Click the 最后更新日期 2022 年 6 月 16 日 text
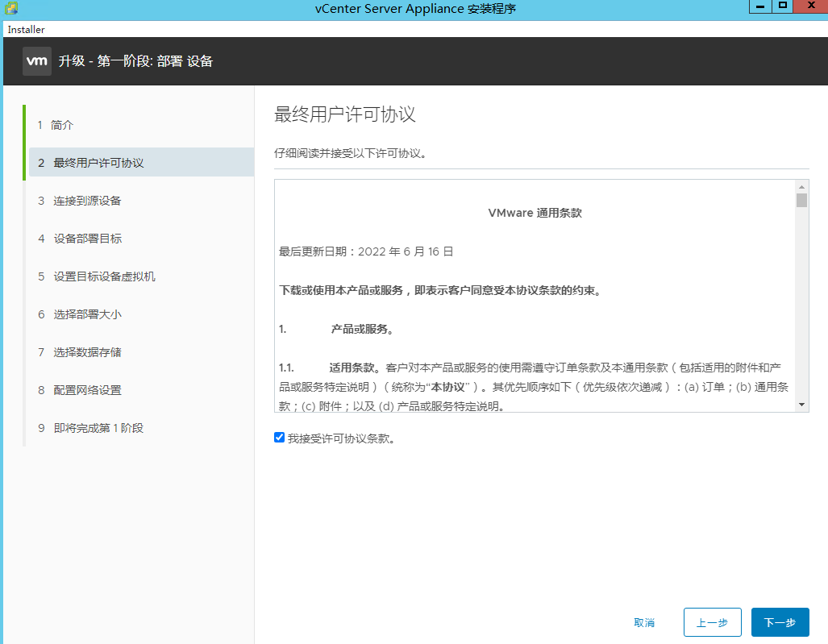Image resolution: width=828 pixels, height=644 pixels. coord(366,251)
